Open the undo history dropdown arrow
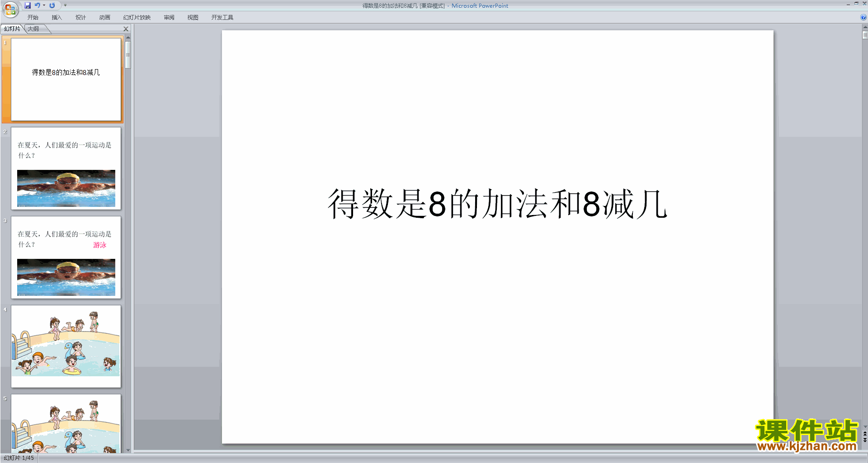The image size is (868, 463). click(x=44, y=5)
